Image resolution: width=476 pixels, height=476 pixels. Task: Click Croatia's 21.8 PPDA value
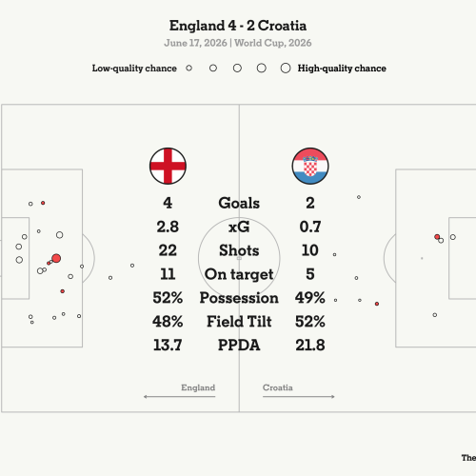(310, 346)
